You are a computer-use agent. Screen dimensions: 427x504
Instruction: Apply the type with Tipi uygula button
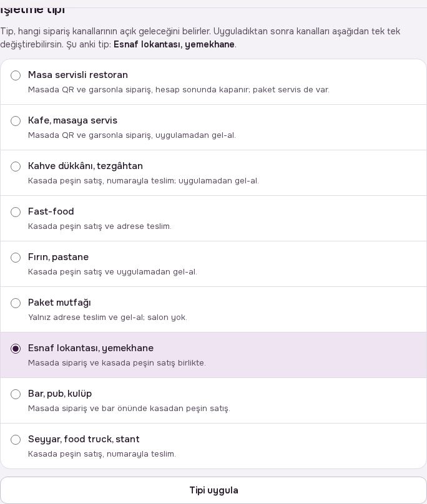pyautogui.click(x=213, y=490)
